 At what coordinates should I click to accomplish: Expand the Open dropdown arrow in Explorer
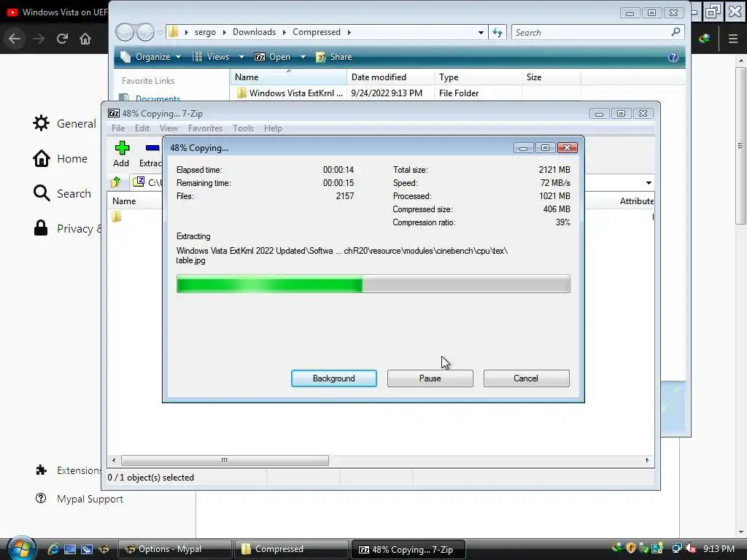pos(303,57)
